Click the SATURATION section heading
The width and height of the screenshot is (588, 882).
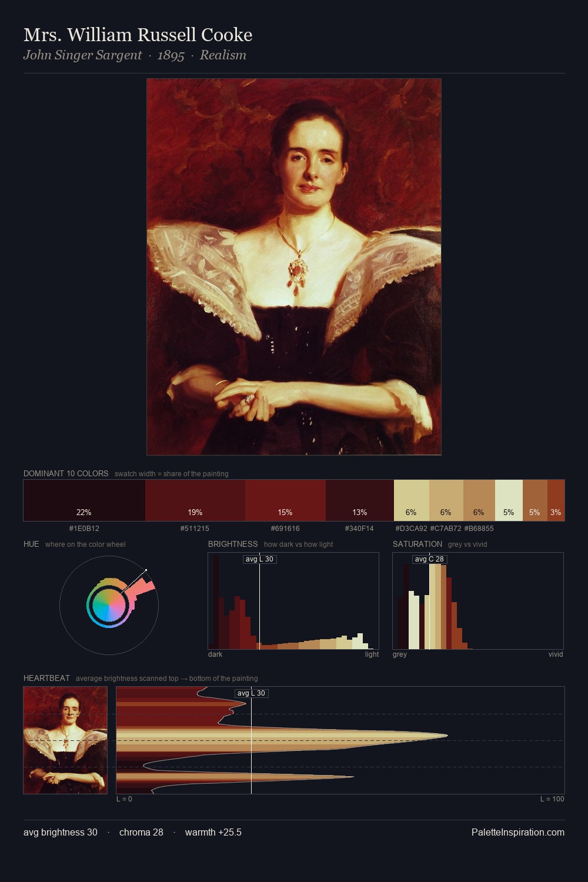pos(417,544)
